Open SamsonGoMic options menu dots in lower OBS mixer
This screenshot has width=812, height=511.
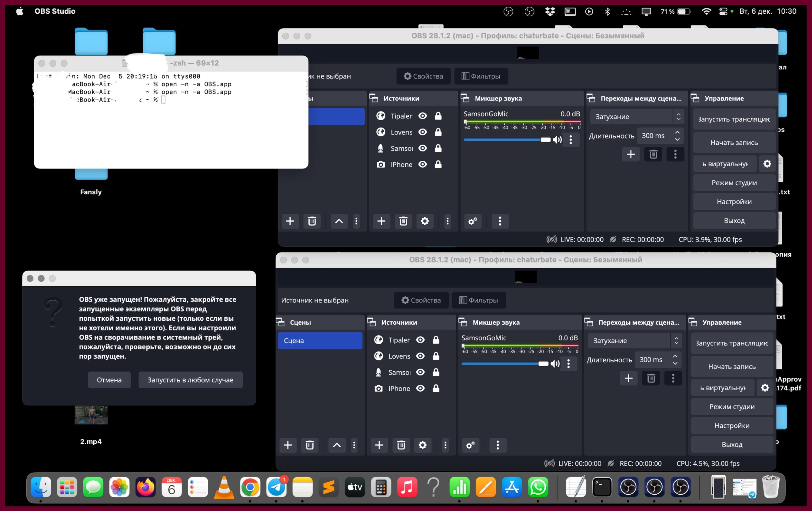[x=568, y=364]
